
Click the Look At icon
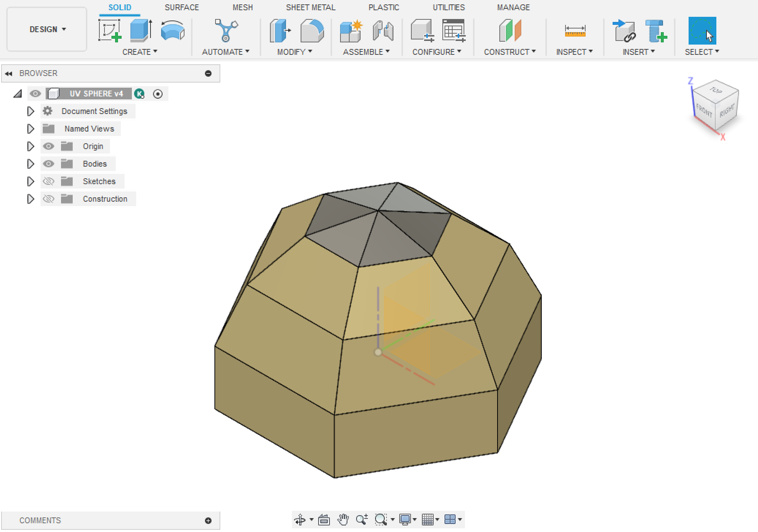(x=324, y=519)
